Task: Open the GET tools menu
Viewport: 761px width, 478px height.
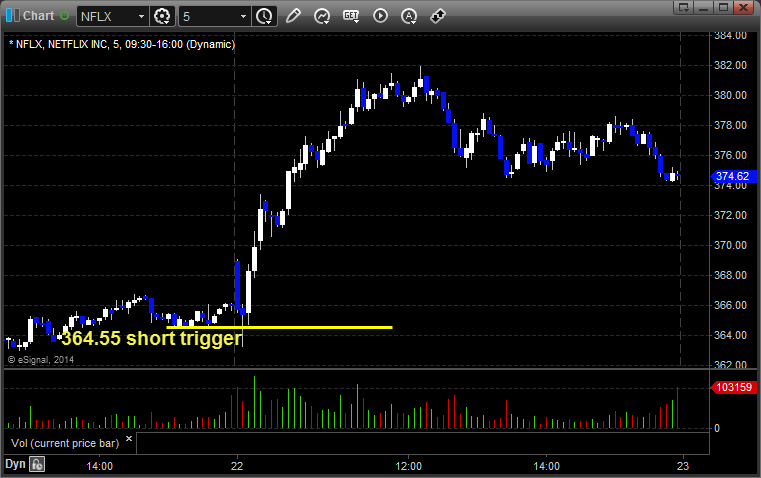Action: (x=351, y=16)
